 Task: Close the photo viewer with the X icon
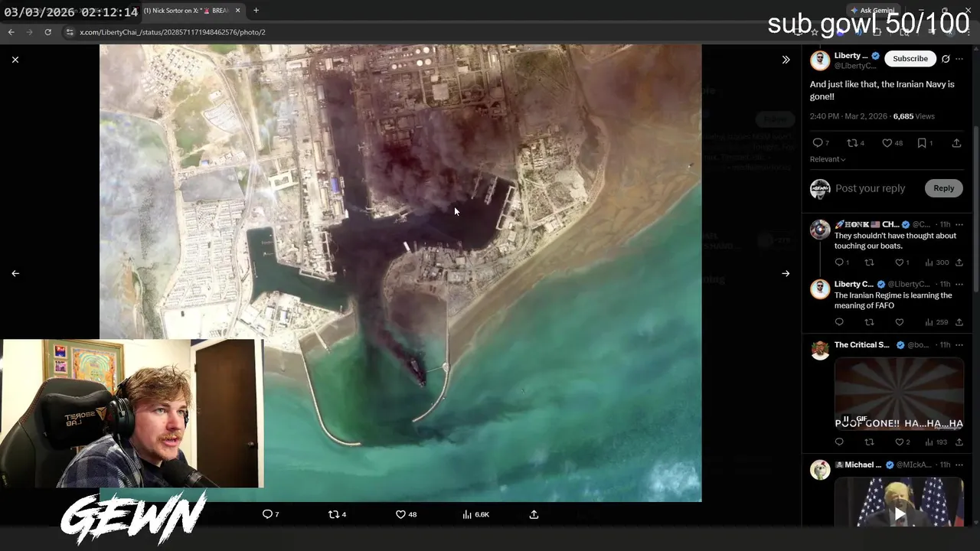click(x=15, y=59)
